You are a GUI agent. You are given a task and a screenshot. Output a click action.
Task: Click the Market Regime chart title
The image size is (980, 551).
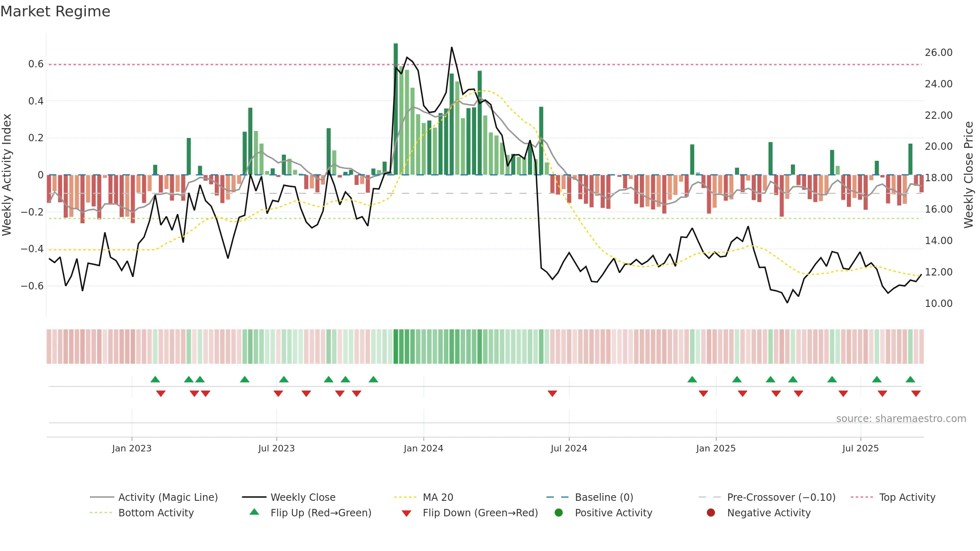pyautogui.click(x=55, y=11)
